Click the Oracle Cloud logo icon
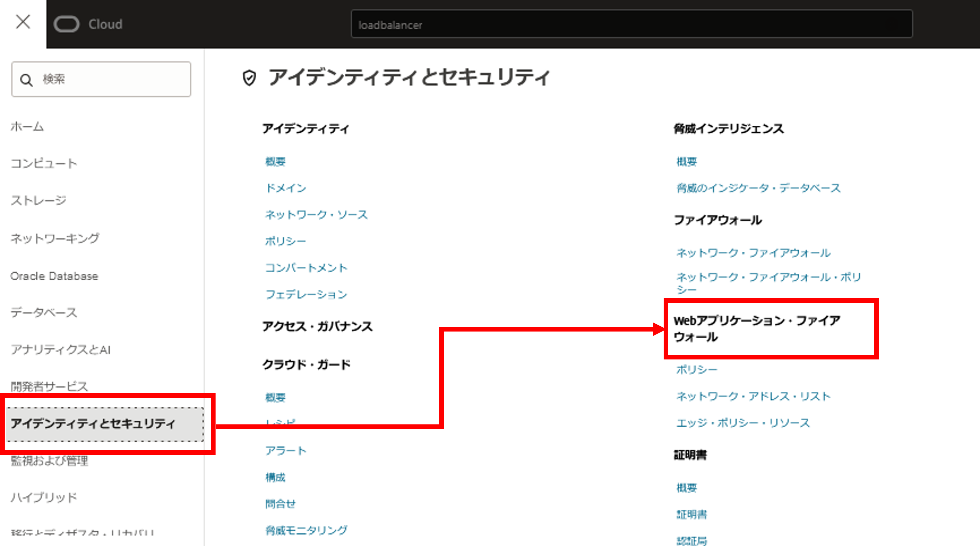Screen dimensions: 980x546 coord(67,24)
